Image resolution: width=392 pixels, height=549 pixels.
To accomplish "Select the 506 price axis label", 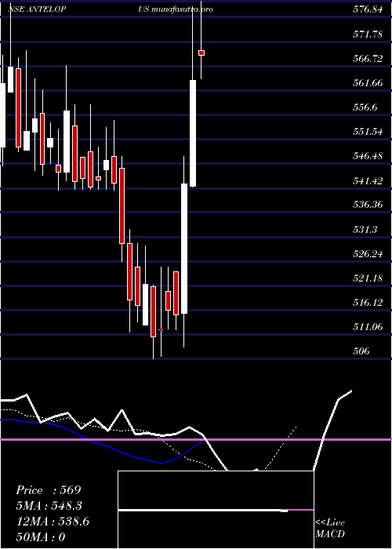I will [361, 351].
